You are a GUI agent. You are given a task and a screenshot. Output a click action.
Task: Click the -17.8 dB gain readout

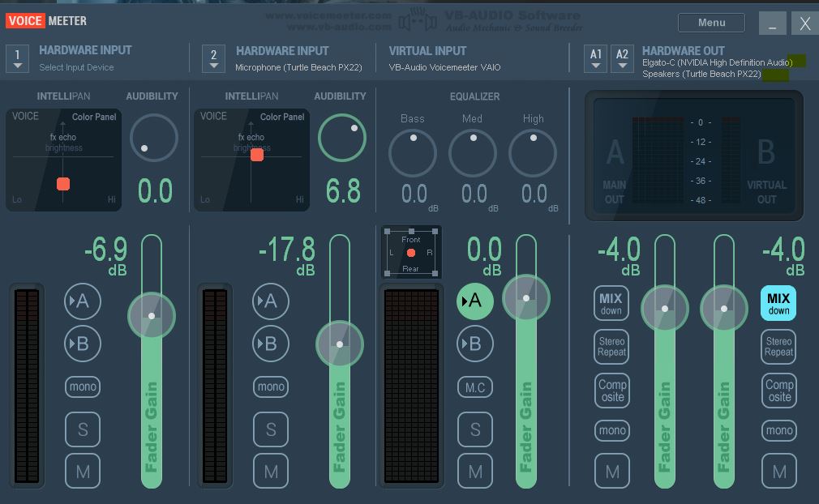287,254
